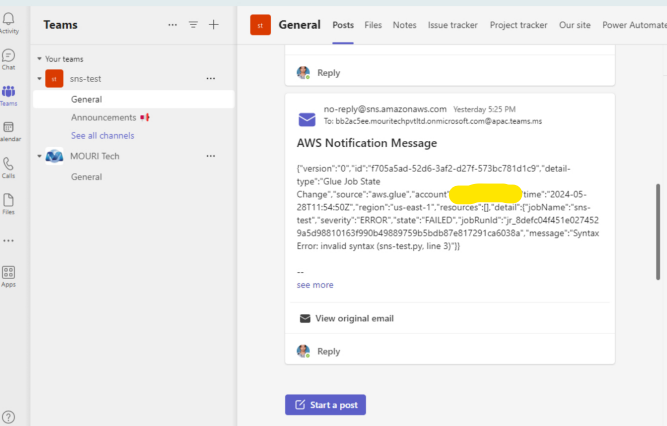Click Start a post button

pyautogui.click(x=326, y=405)
